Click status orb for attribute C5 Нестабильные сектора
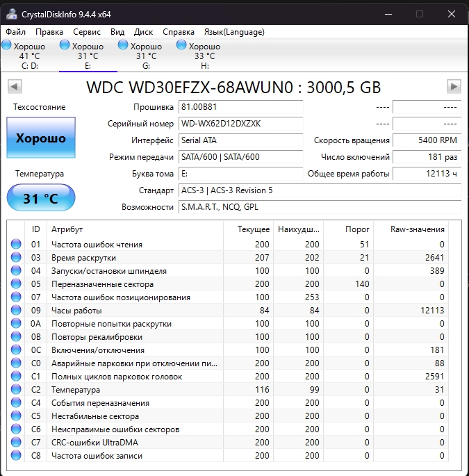This screenshot has width=469, height=476. click(x=16, y=416)
